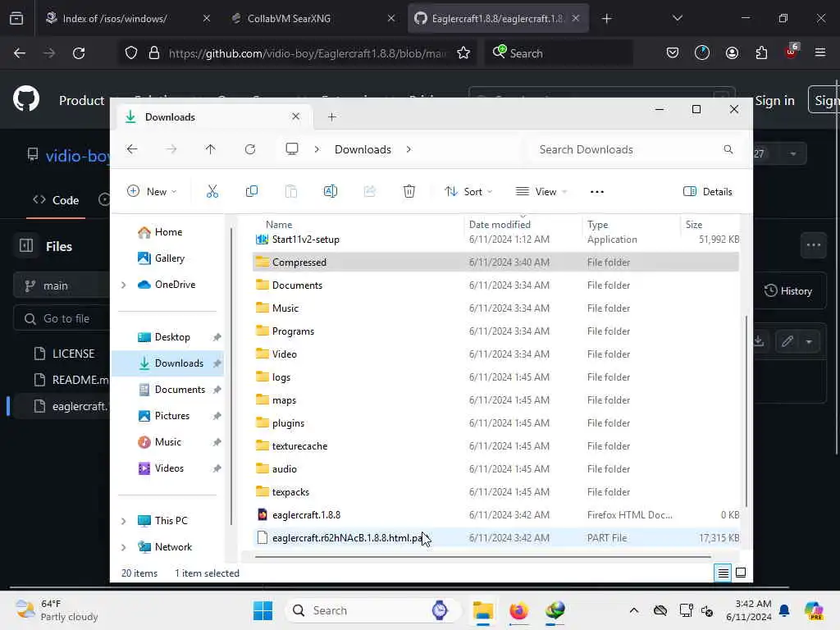Click Firefox bookmark star icon
The width and height of the screenshot is (840, 630).
coord(463,53)
